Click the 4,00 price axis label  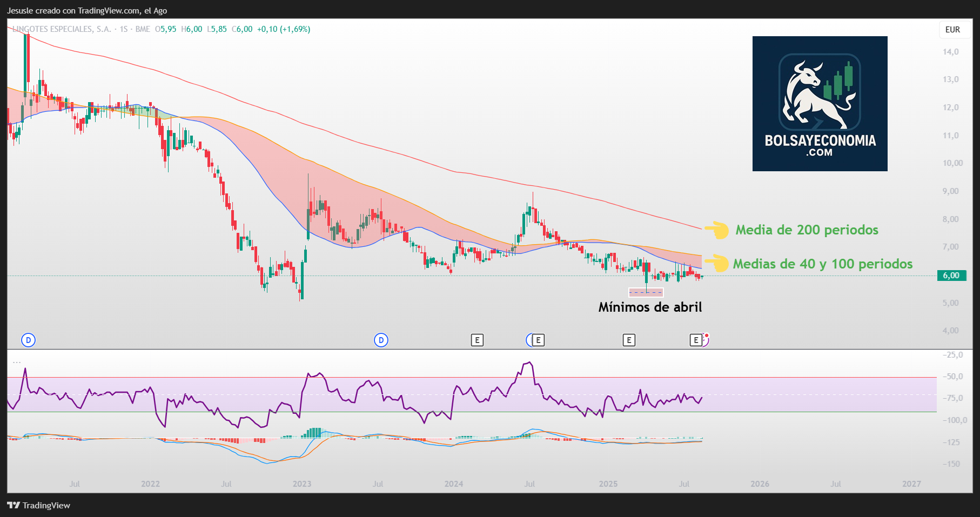pyautogui.click(x=951, y=331)
